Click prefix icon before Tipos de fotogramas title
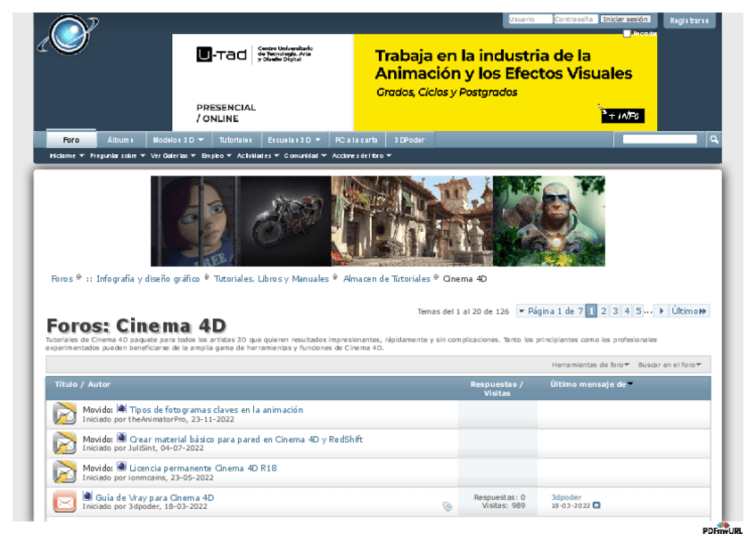 coord(121,409)
